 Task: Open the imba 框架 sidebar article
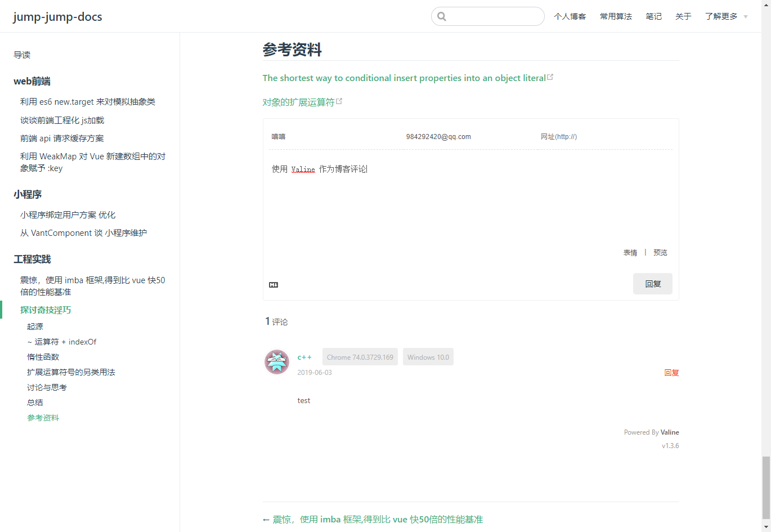93,286
